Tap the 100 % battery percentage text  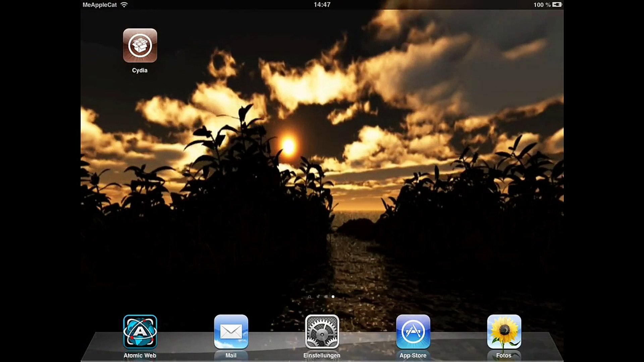[542, 5]
